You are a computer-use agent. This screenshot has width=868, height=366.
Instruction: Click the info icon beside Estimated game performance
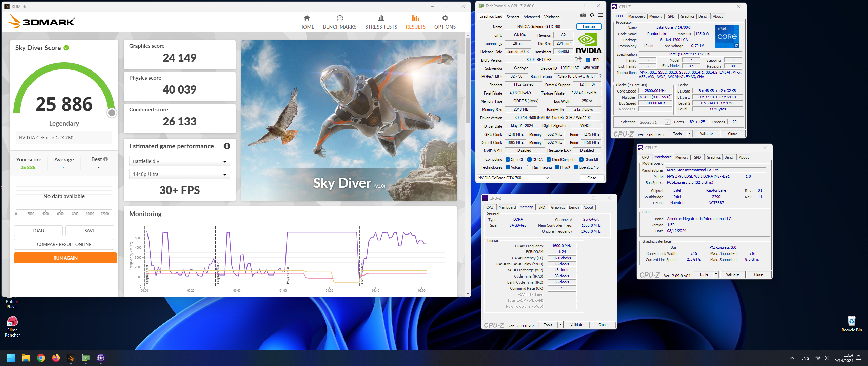point(227,146)
